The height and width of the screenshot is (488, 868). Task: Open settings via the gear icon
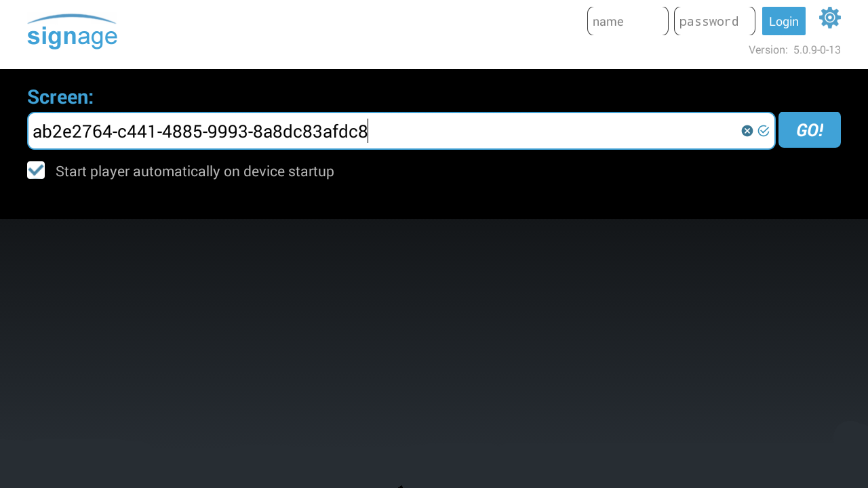point(830,18)
